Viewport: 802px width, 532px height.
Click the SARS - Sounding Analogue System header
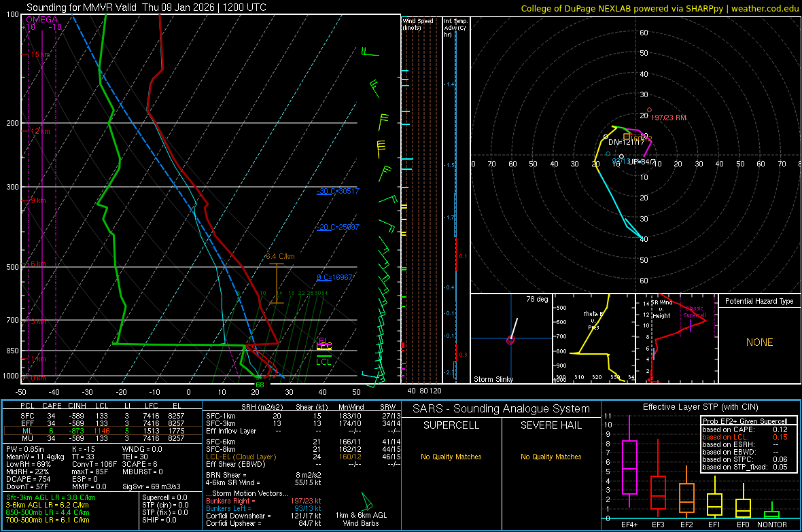coord(501,409)
